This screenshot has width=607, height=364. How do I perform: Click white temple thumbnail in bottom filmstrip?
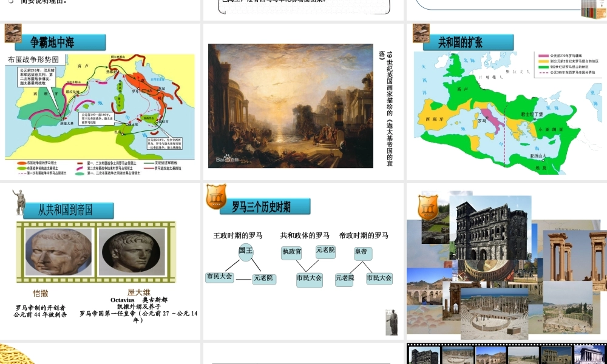coord(589,356)
